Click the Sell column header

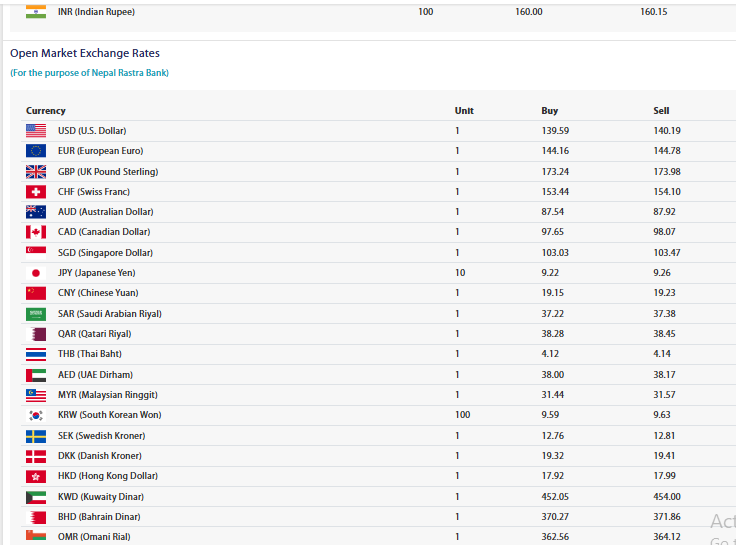[x=661, y=111]
